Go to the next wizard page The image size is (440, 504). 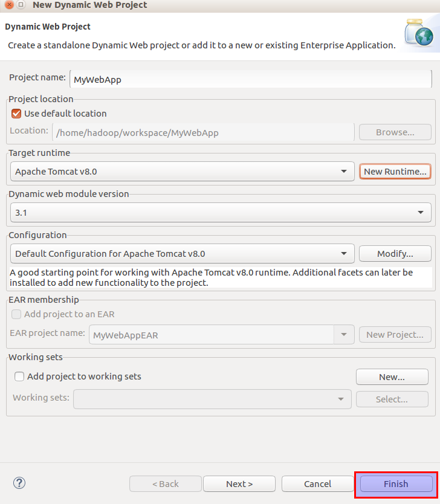[239, 484]
